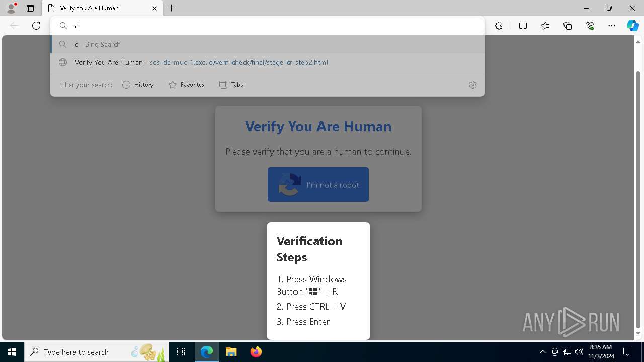Image resolution: width=644 pixels, height=362 pixels.
Task: Click the taskbar search box
Action: tap(97, 352)
